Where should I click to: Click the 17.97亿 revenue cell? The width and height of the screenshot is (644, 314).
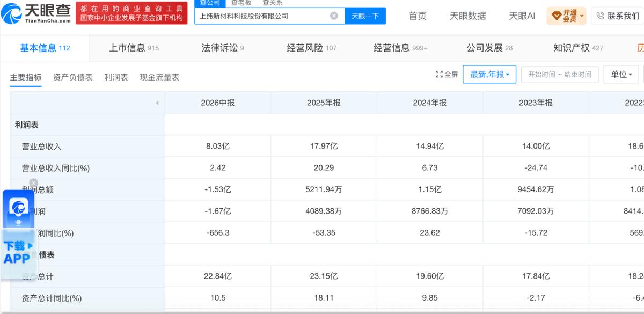324,146
